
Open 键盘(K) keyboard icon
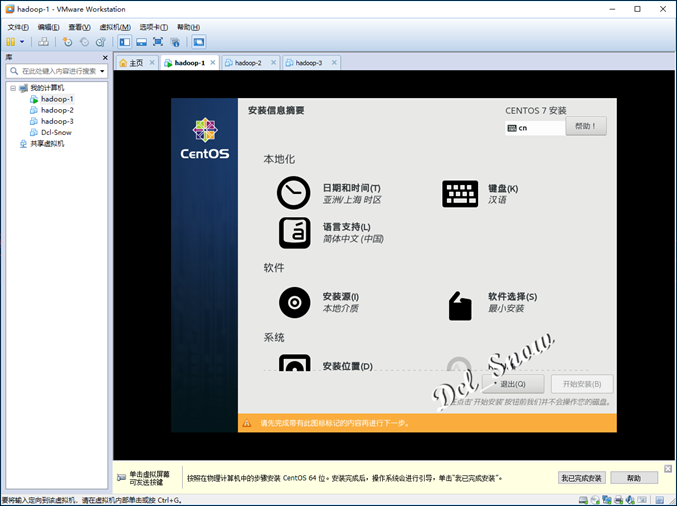pos(460,194)
